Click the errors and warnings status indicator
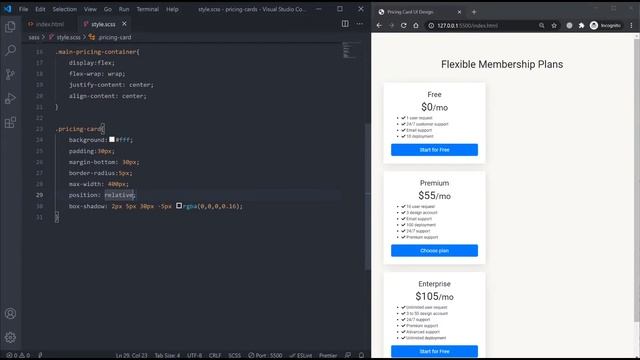 [x=18, y=356]
